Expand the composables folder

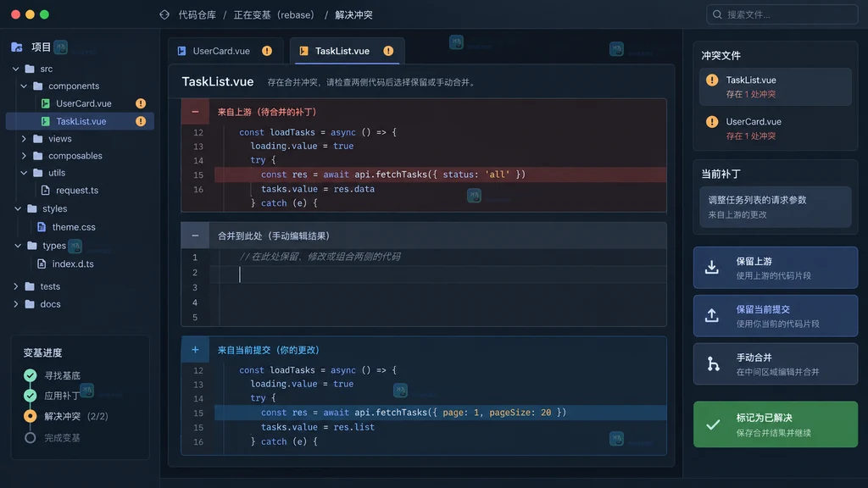pyautogui.click(x=24, y=156)
